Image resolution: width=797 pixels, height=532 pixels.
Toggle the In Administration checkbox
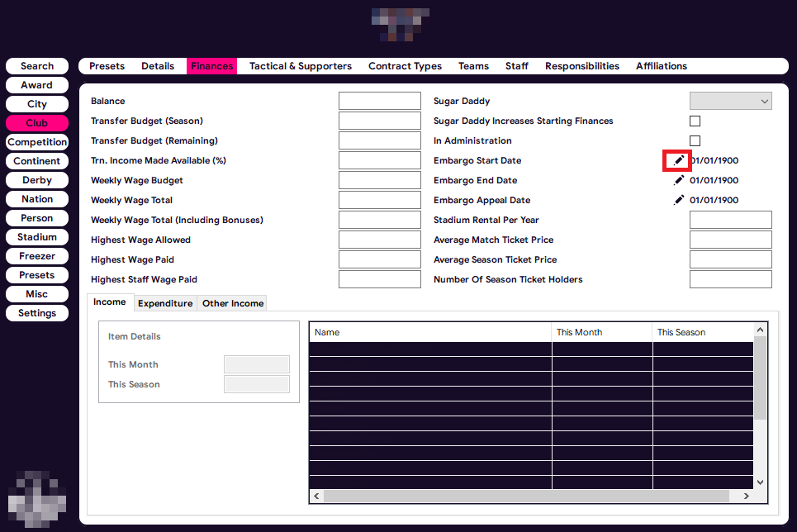click(695, 140)
